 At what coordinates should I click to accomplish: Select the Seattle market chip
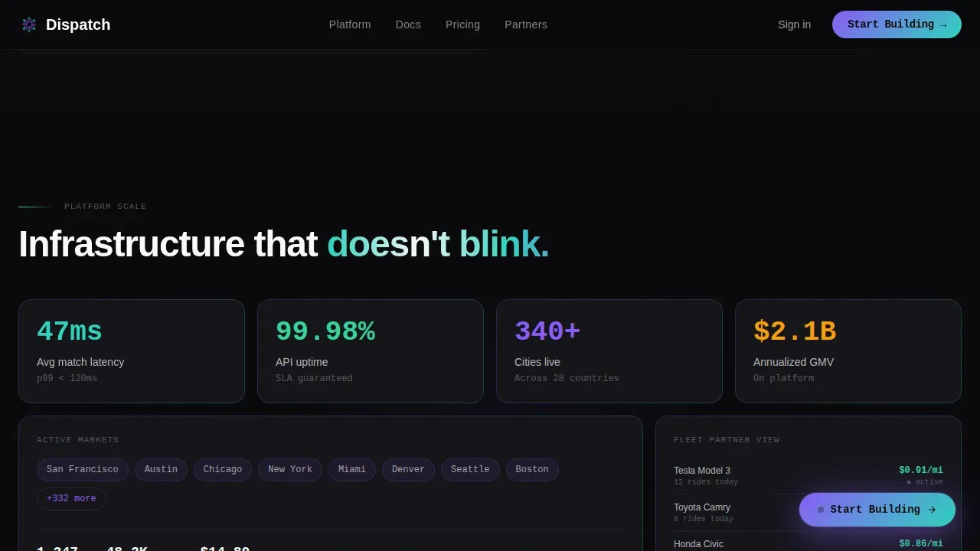[470, 470]
